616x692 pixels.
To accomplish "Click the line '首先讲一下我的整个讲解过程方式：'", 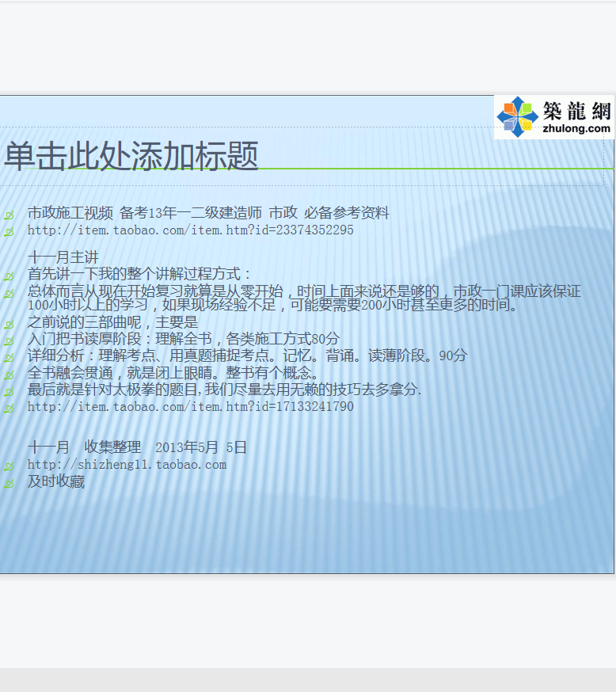I will 139,274.
